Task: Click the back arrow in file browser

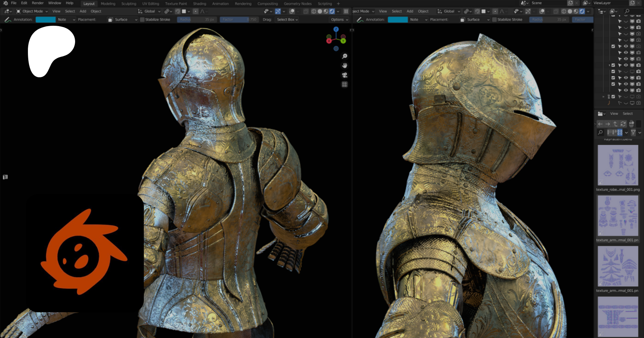Action: point(600,124)
